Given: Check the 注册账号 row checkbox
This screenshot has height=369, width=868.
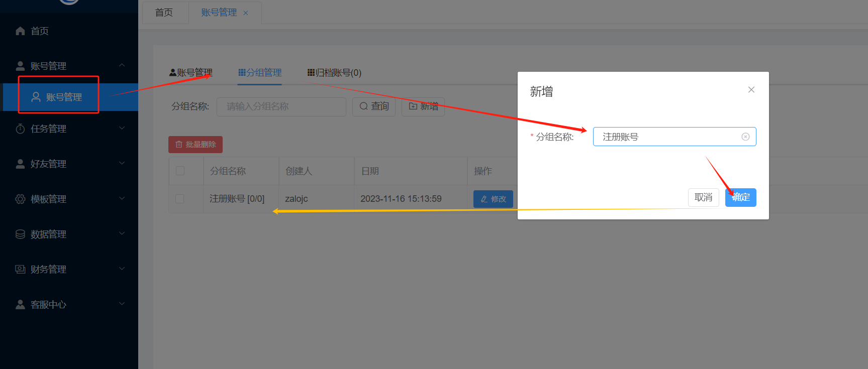Looking at the screenshot, I should click(x=180, y=199).
